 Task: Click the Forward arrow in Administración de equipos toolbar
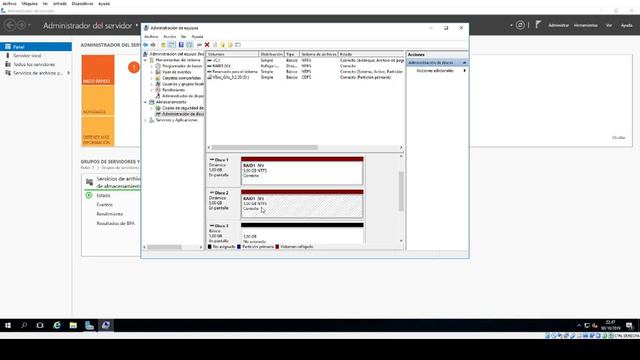153,45
